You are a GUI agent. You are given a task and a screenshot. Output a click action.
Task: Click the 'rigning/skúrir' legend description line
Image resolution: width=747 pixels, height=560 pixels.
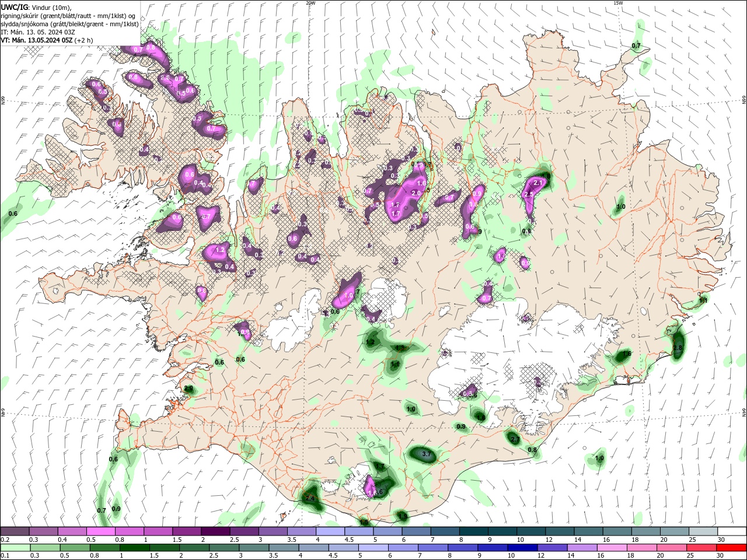point(69,16)
